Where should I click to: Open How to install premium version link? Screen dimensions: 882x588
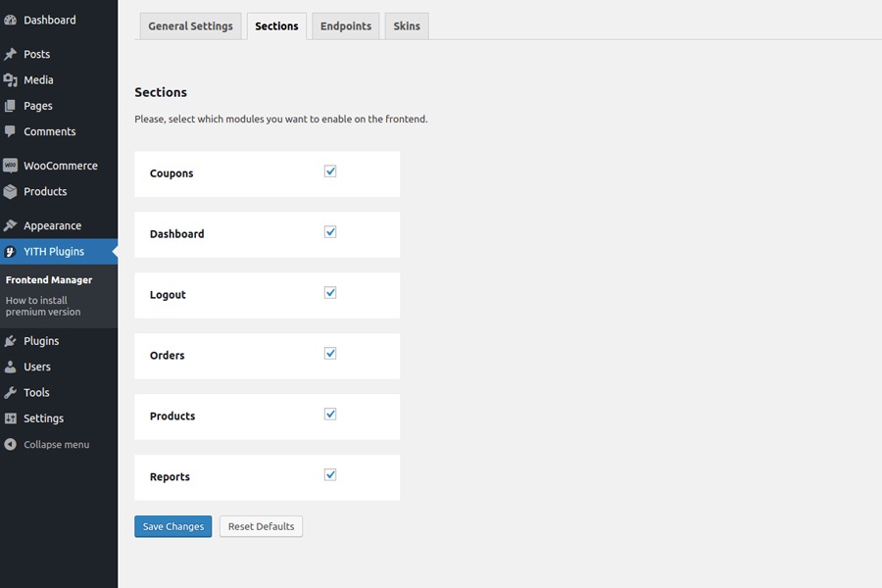pos(43,306)
